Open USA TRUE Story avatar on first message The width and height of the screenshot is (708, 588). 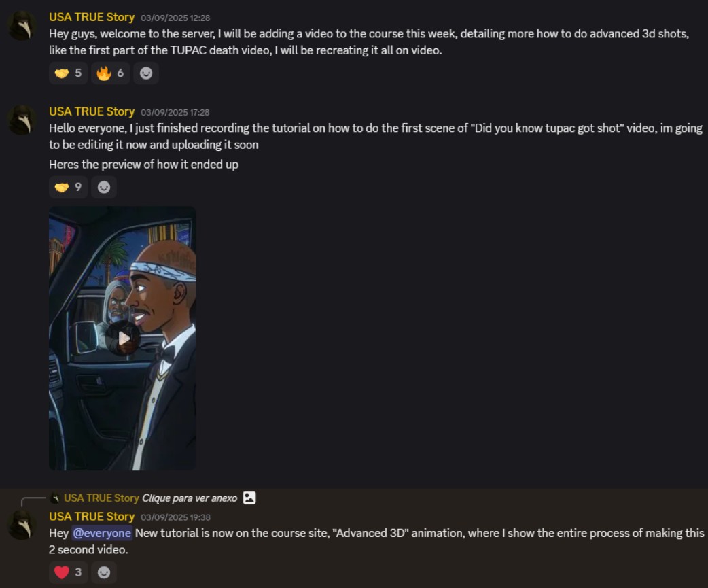(x=22, y=26)
